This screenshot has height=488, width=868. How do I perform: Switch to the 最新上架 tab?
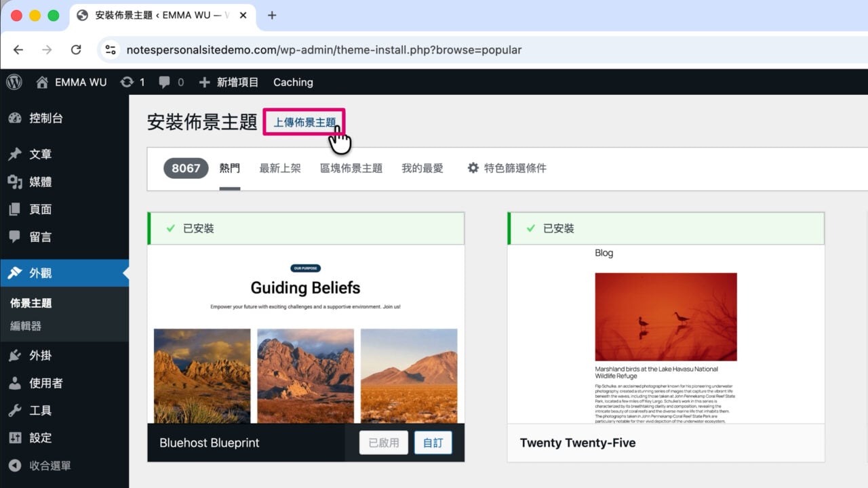280,168
